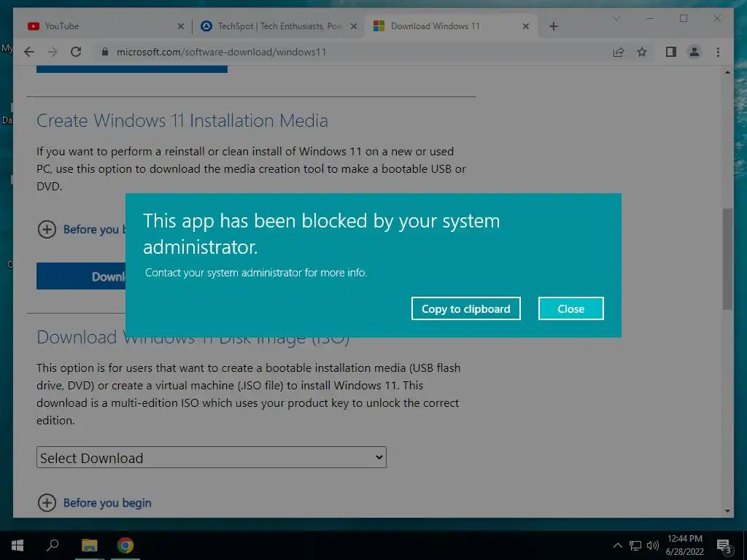
Task: Click the scrollbar up arrow
Action: [x=727, y=72]
